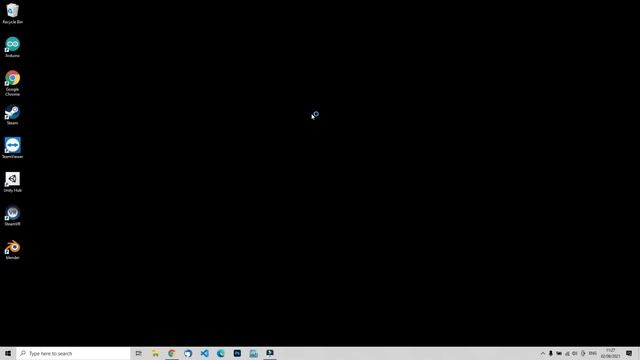Open the notification Action Center
The height and width of the screenshot is (360, 640).
pos(629,353)
